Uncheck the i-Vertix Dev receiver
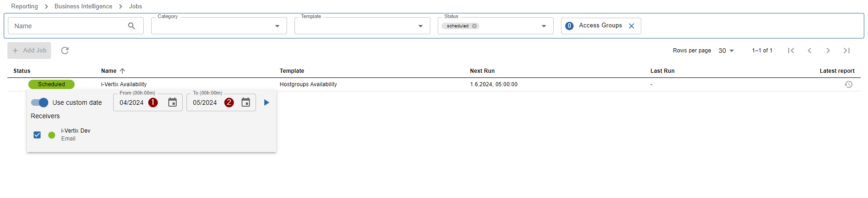This screenshot has height=198, width=868. (37, 135)
